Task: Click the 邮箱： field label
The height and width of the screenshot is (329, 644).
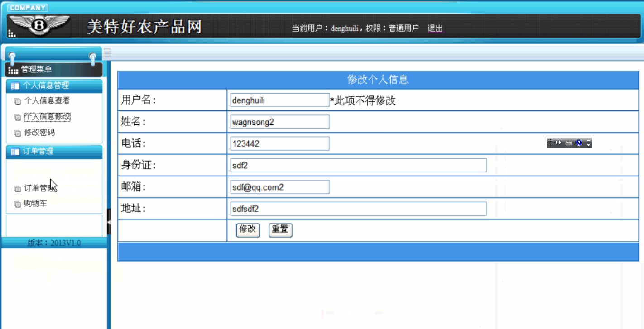Action: click(133, 187)
